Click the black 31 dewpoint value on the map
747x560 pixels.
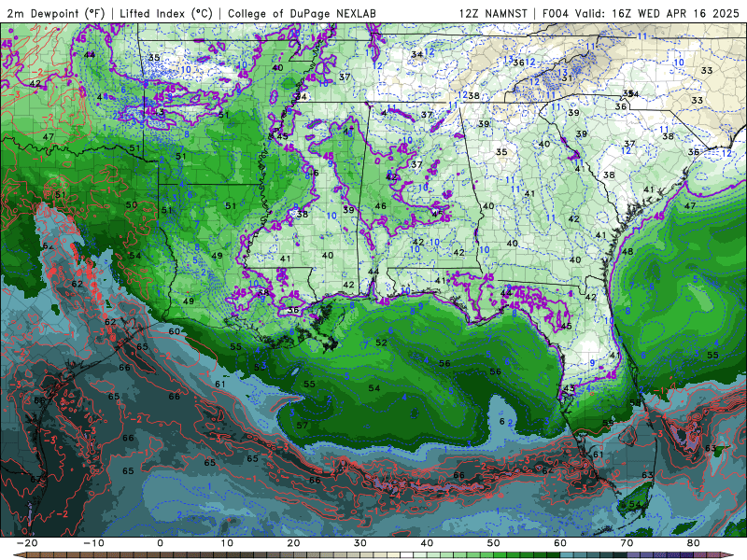(x=567, y=78)
